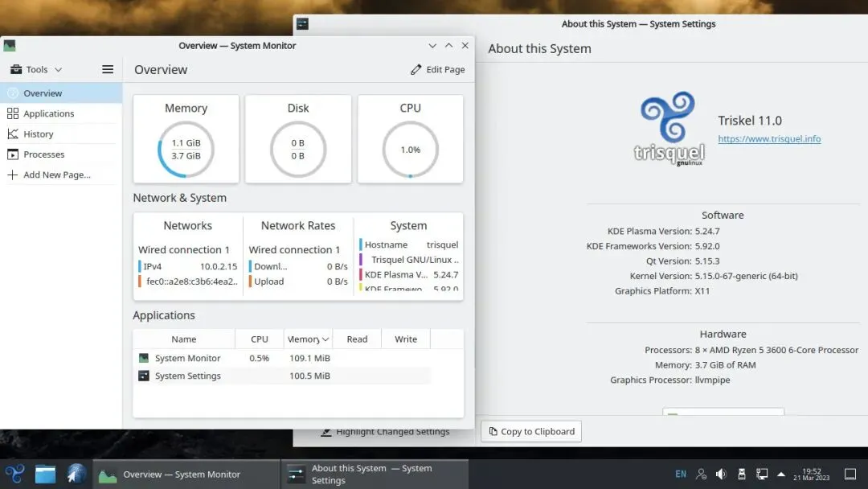Click Add New Page in sidebar
Image resolution: width=868 pixels, height=489 pixels.
(x=61, y=175)
